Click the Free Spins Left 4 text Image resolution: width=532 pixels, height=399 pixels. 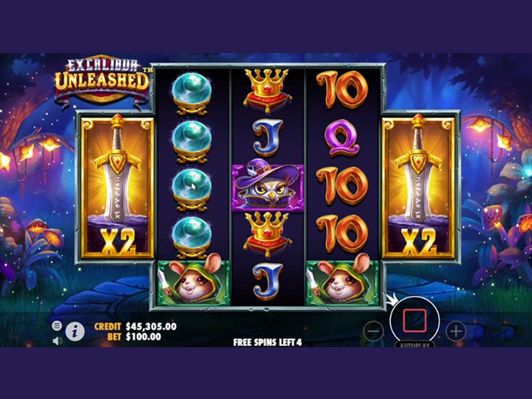pos(267,342)
